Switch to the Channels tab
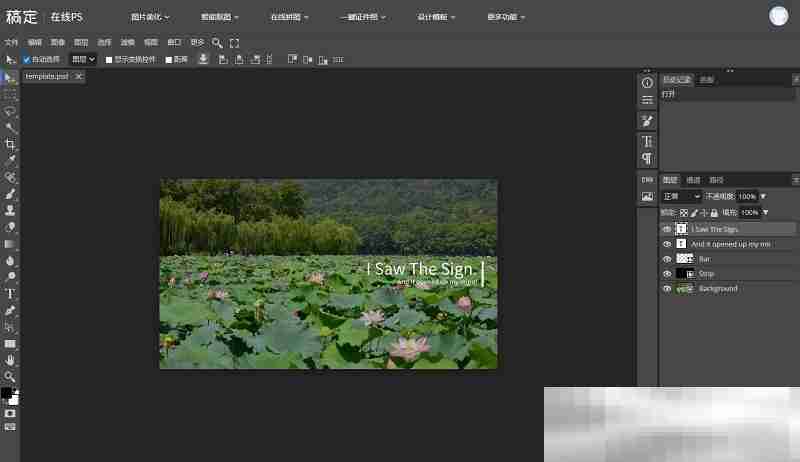 tap(693, 180)
